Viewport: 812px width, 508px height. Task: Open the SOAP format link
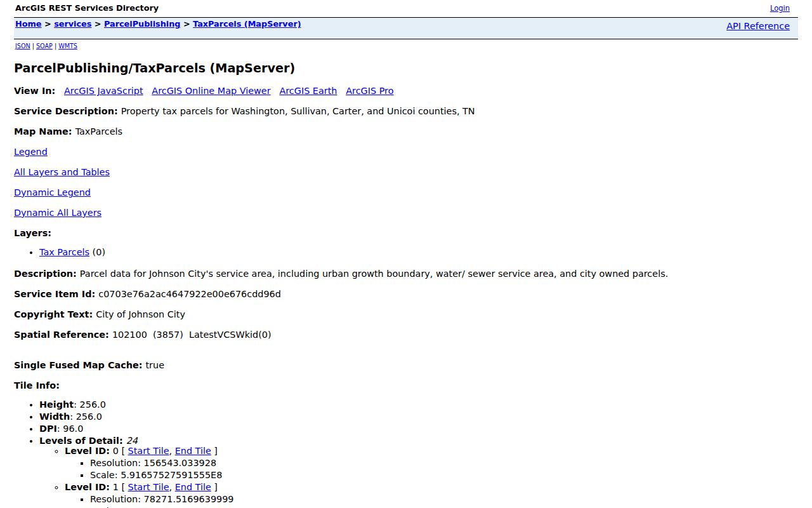(44, 46)
